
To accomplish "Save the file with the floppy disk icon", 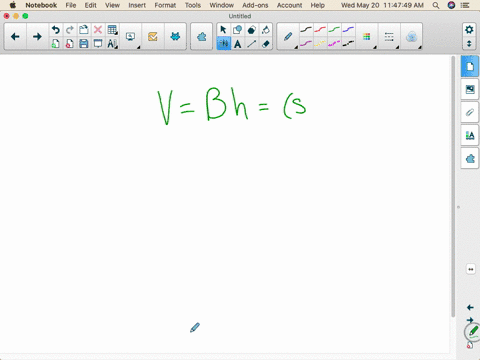I will pos(84,44).
